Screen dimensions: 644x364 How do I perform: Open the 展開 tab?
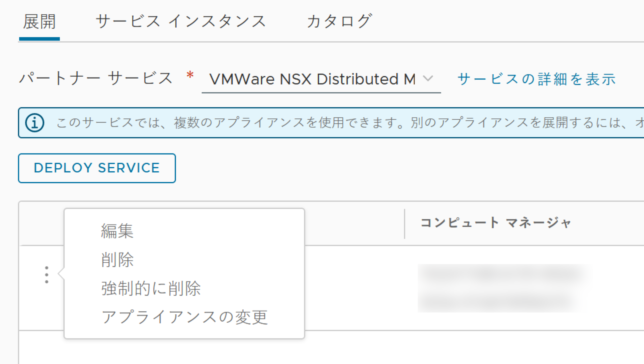[39, 22]
